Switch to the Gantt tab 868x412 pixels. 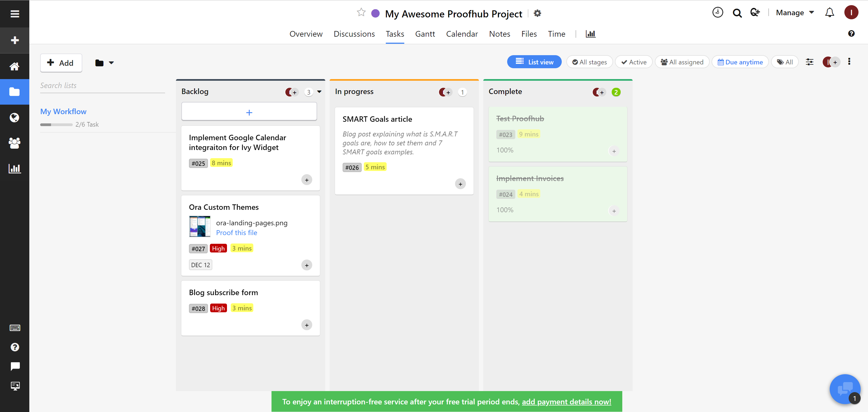(x=425, y=34)
